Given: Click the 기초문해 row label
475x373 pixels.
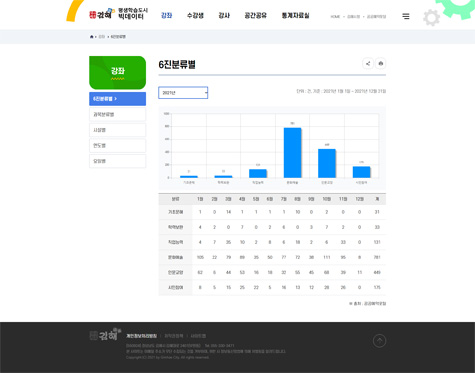Looking at the screenshot, I should click(x=175, y=212).
